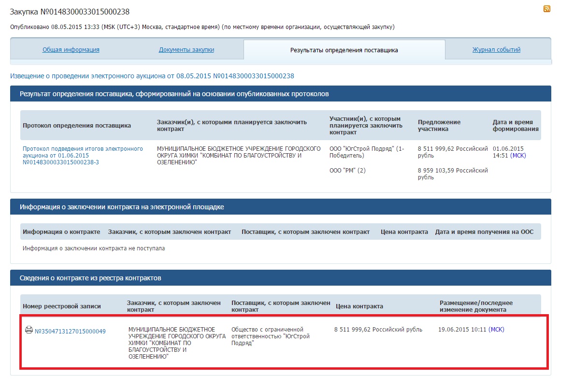Click column header Поставщик, с которым заключен контракт in electronic platform table
Viewport: 588px width, 391px height.
coord(305,232)
